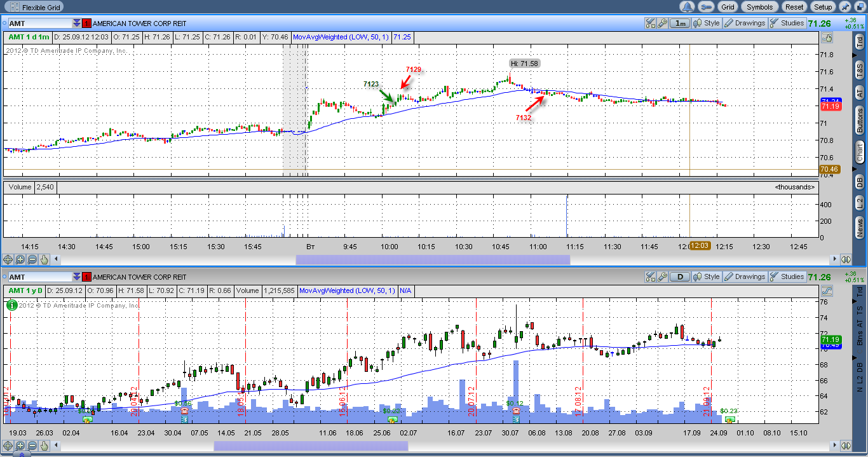
Task: Select the Chart sidebar tab
Action: 860,153
